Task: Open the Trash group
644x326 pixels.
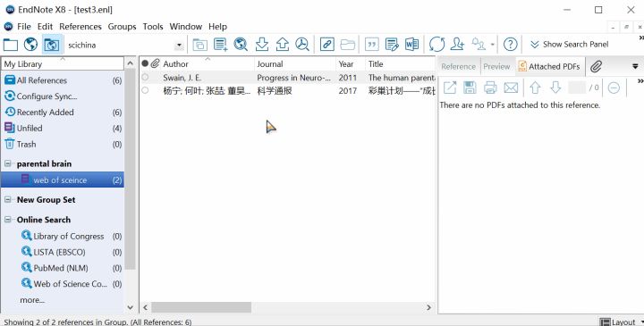Action: coord(63,145)
